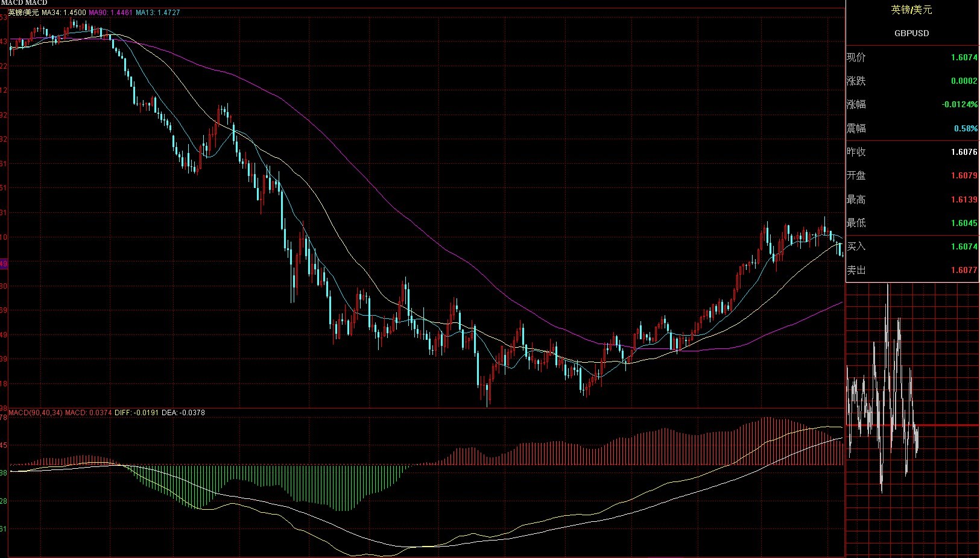Click the 昨收 label

click(856, 152)
